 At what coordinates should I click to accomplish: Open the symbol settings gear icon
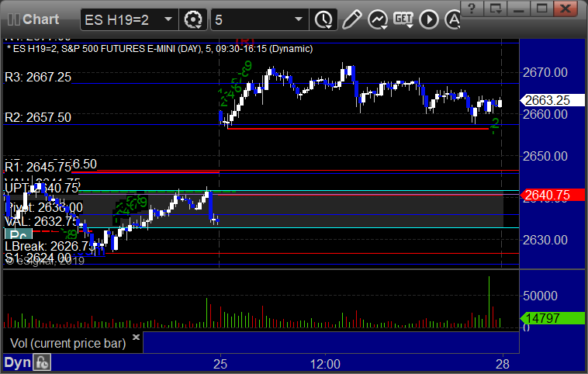pyautogui.click(x=193, y=19)
